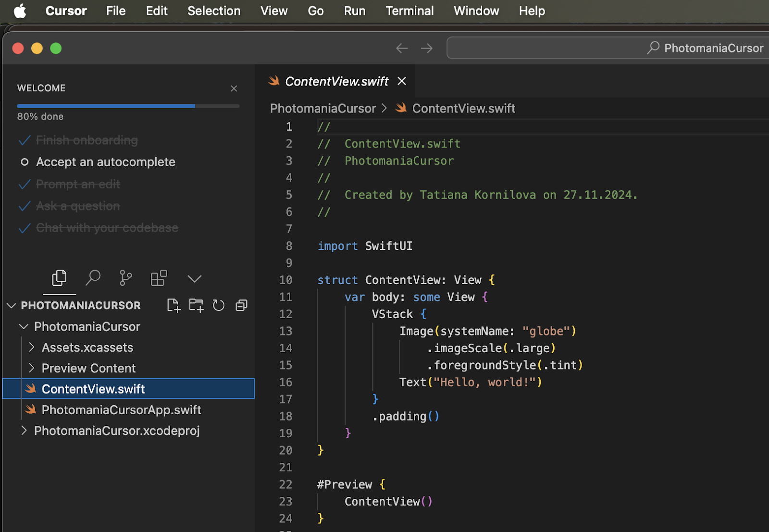Create a new file in PHOTOMANIACURSOR

point(174,305)
